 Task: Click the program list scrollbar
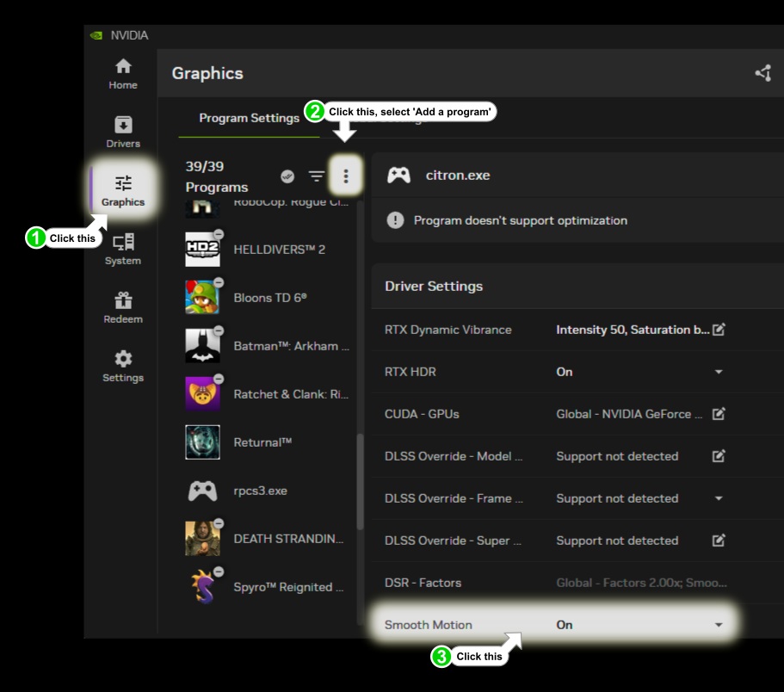[360, 481]
